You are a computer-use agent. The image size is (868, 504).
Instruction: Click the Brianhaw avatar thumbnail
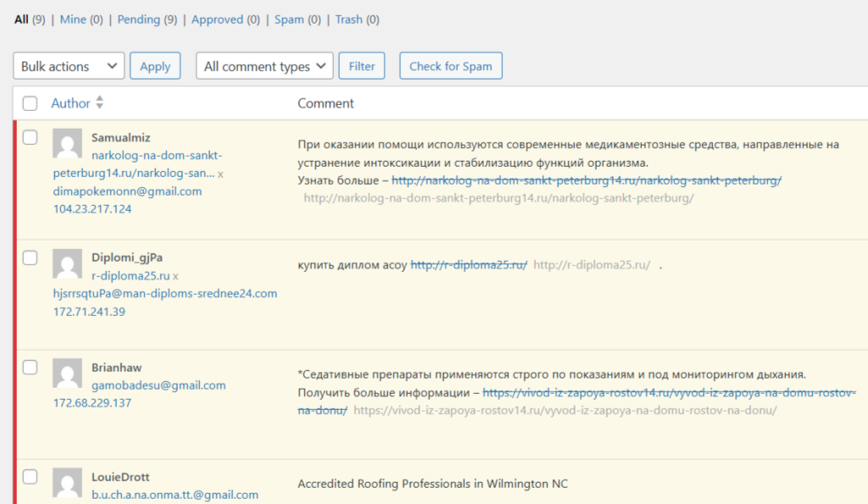[67, 374]
